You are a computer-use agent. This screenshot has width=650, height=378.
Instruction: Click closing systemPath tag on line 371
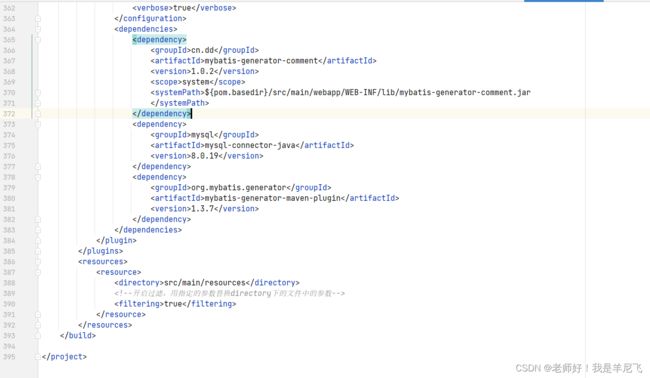[179, 103]
